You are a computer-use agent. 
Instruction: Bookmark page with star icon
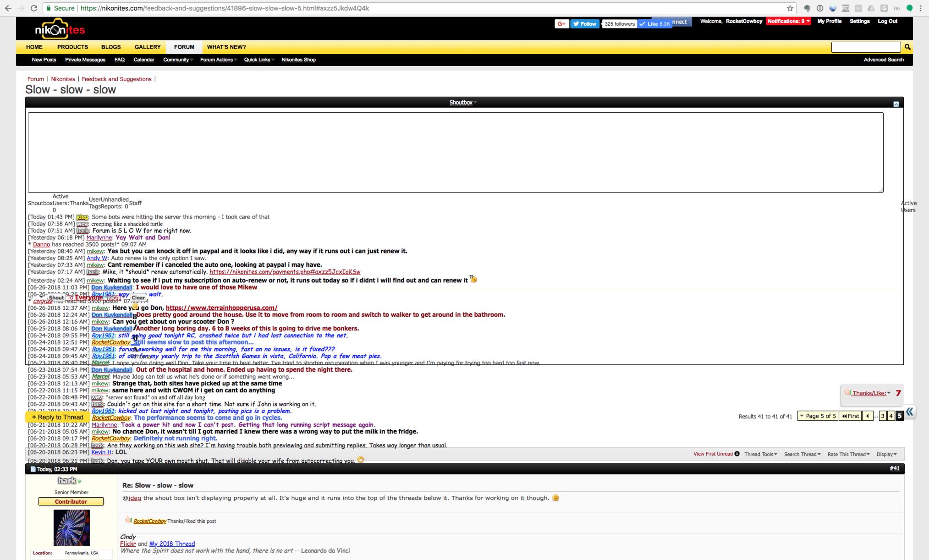790,8
